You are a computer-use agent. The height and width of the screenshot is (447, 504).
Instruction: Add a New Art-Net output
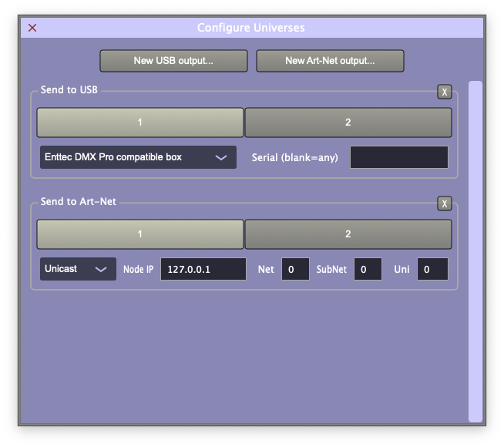(330, 61)
